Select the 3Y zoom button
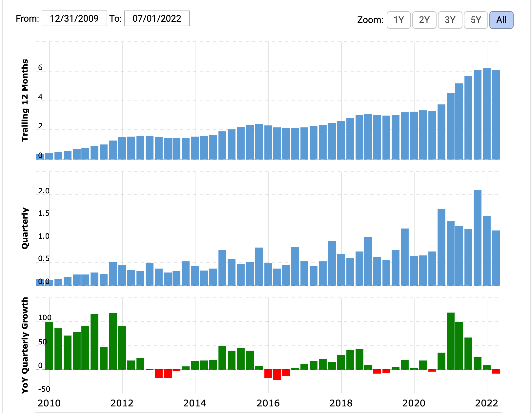This screenshot has width=532, height=413. (450, 20)
